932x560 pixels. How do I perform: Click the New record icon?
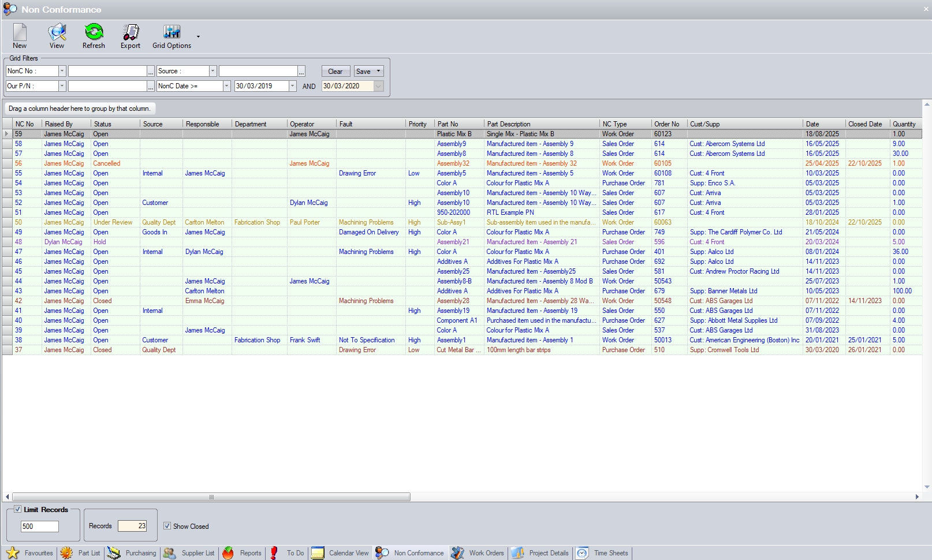[20, 33]
